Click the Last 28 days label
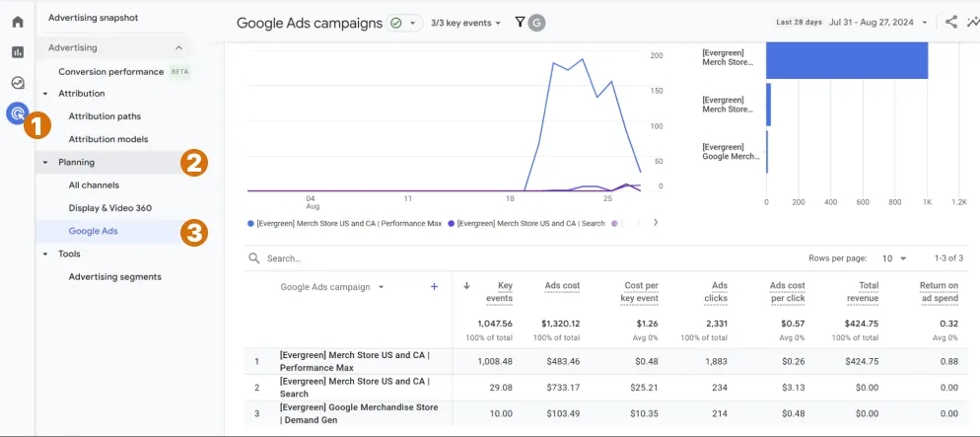This screenshot has width=980, height=437. click(799, 23)
